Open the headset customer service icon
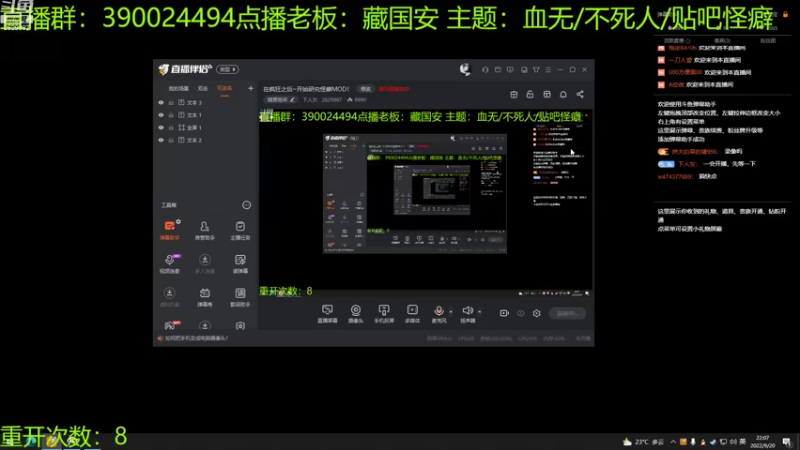 [x=485, y=69]
